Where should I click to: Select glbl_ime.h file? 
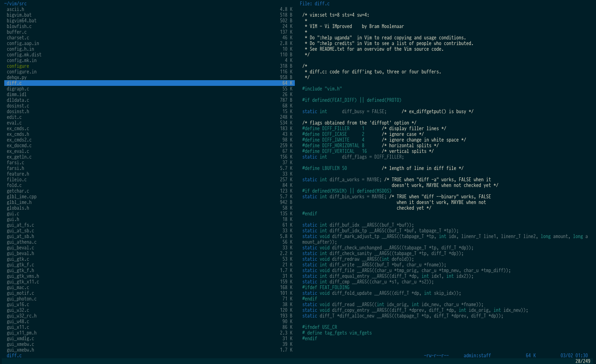point(149,202)
